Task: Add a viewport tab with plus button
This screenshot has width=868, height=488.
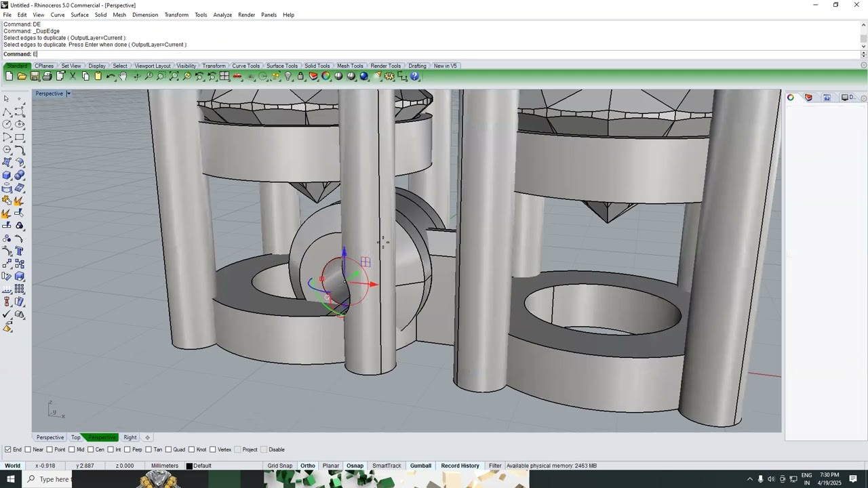Action: tap(147, 437)
